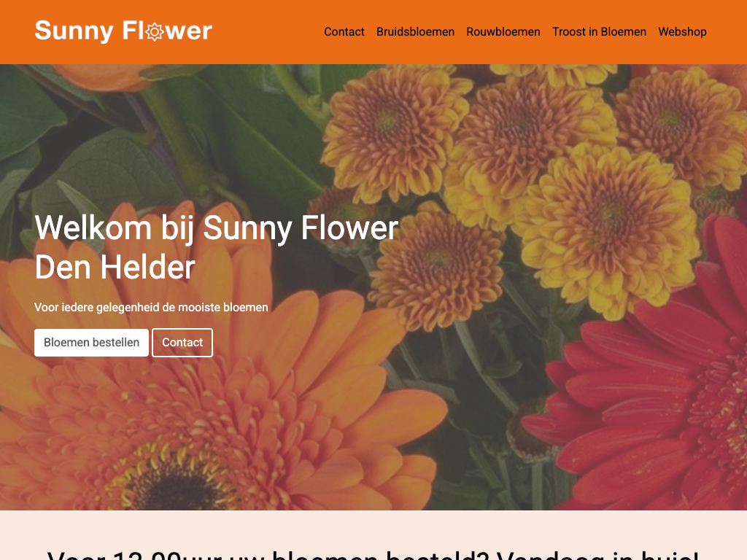Go to the Bruidsbloemen menu item
Viewport: 747px width, 560px height.
pyautogui.click(x=415, y=32)
